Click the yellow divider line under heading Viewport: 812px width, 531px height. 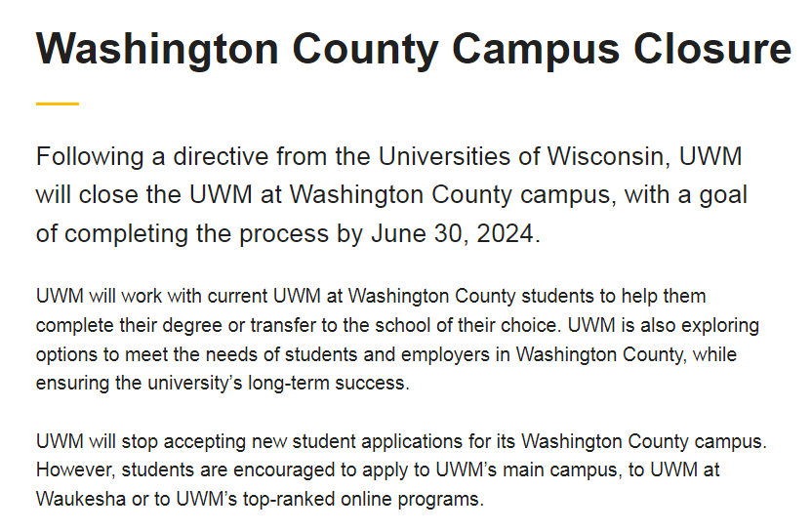click(58, 104)
